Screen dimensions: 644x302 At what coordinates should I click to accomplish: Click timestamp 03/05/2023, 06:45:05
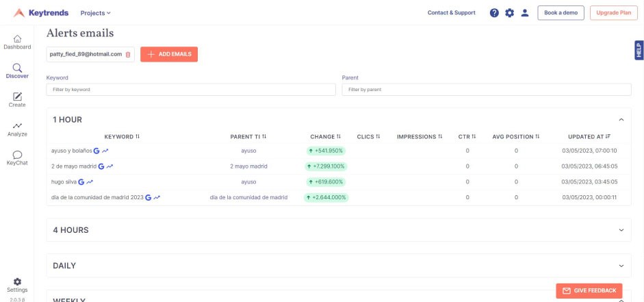pyautogui.click(x=589, y=166)
